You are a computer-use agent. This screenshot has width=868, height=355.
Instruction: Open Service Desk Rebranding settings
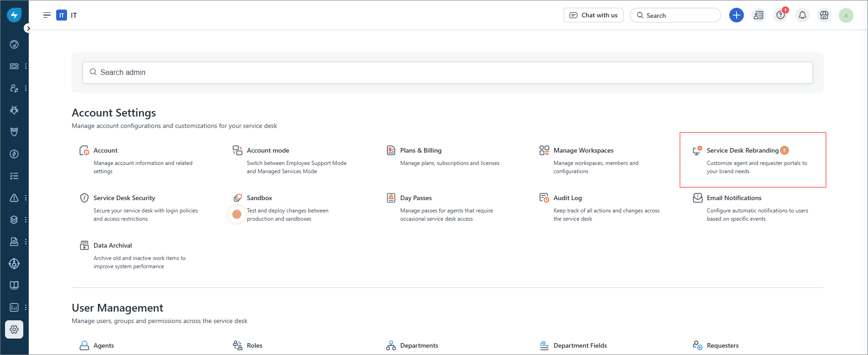pos(743,150)
